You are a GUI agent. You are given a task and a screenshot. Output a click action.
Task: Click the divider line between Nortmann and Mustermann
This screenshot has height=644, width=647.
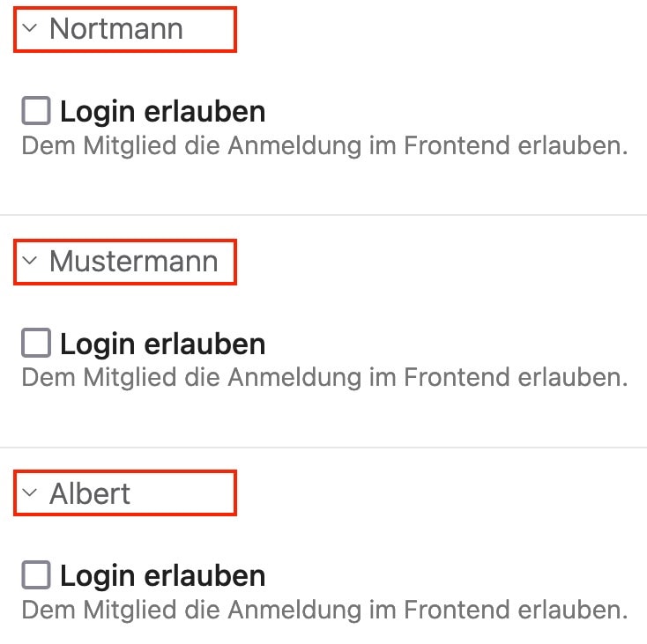(x=323, y=215)
